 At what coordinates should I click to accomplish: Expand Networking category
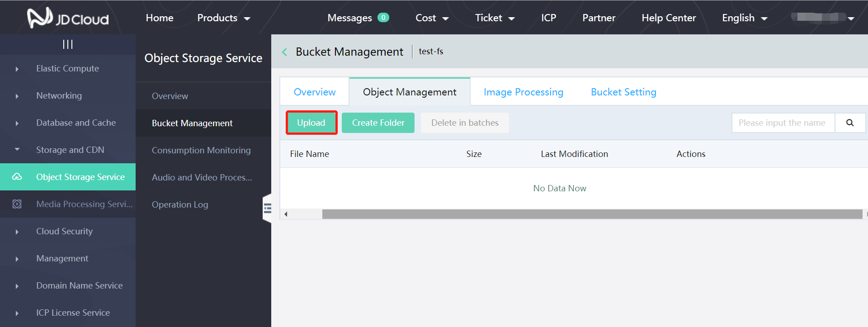tap(17, 96)
